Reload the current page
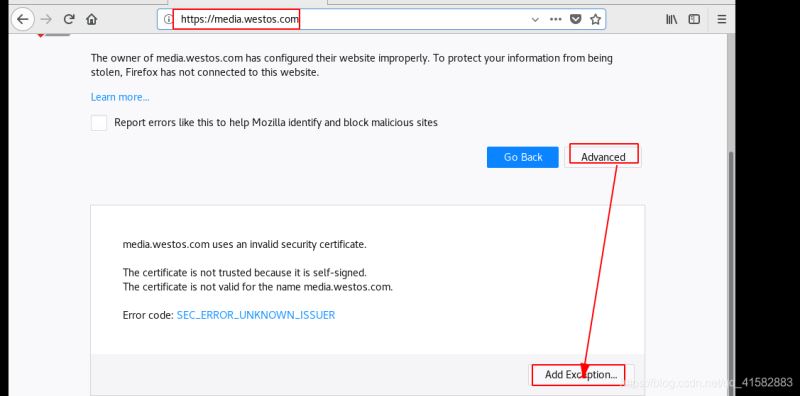The image size is (800, 396). pyautogui.click(x=69, y=19)
